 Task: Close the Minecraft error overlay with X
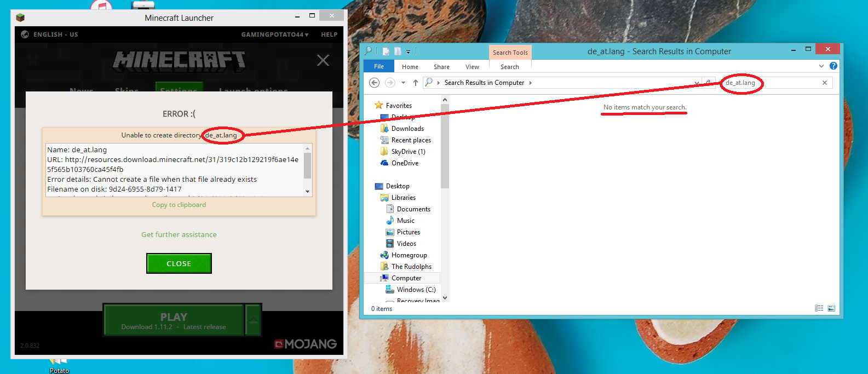click(x=323, y=60)
